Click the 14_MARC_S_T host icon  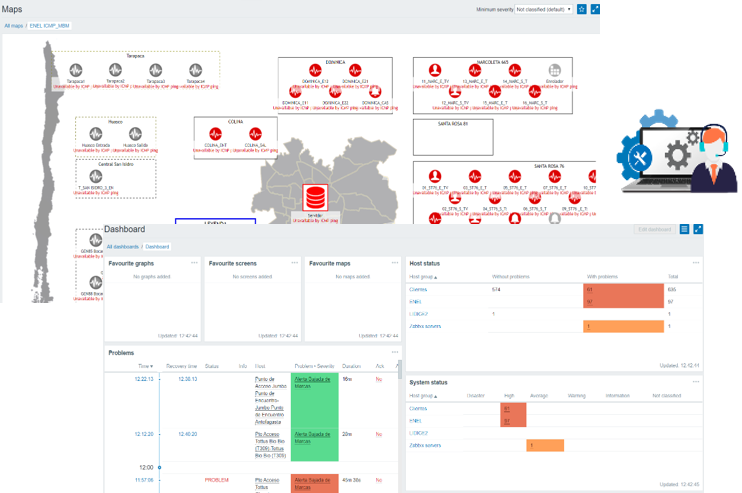point(515,70)
